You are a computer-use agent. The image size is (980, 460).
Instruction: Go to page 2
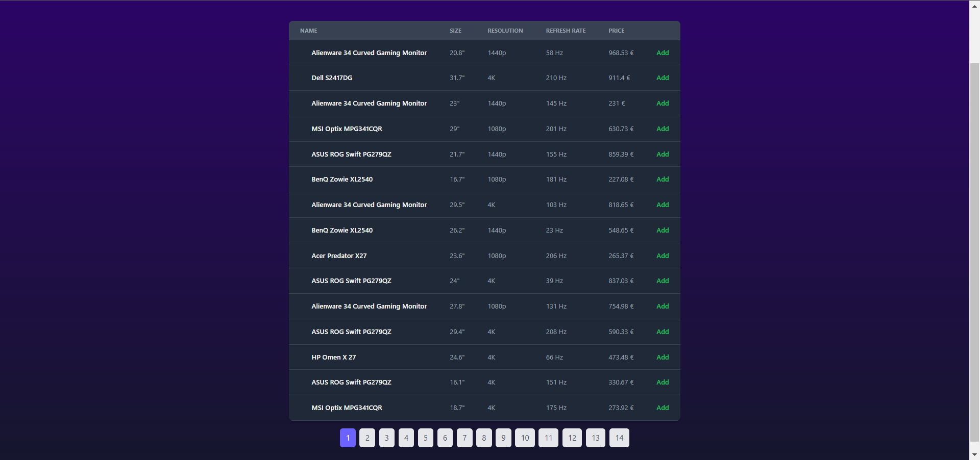click(x=367, y=438)
